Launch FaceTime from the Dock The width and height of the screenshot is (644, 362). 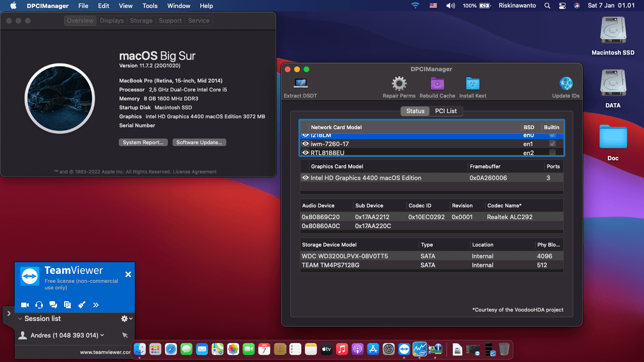pyautogui.click(x=248, y=349)
